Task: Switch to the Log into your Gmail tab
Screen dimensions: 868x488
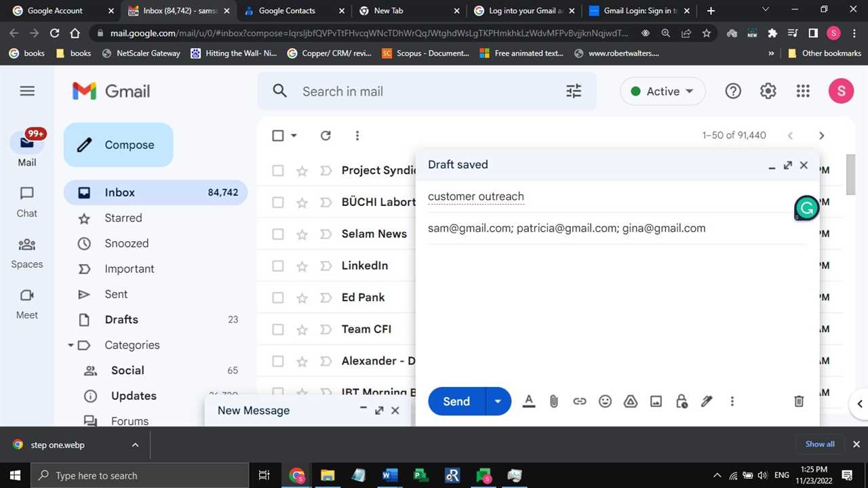Action: pyautogui.click(x=524, y=11)
